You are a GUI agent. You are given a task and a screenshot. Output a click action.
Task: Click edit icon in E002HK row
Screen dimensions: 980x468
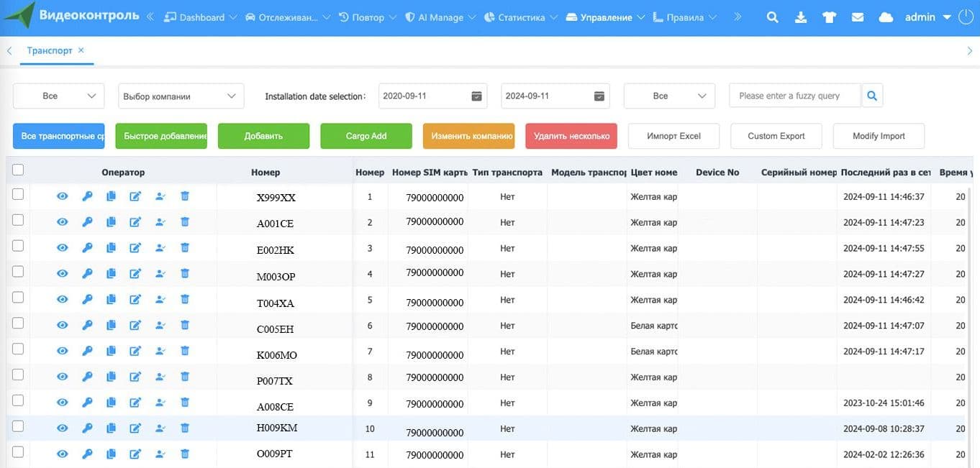135,248
